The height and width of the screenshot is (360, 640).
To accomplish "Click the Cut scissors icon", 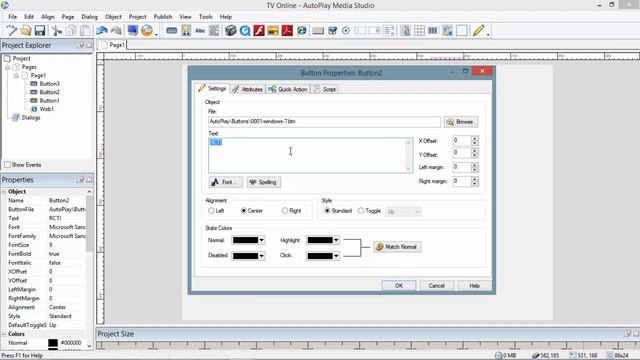I will tap(57, 31).
